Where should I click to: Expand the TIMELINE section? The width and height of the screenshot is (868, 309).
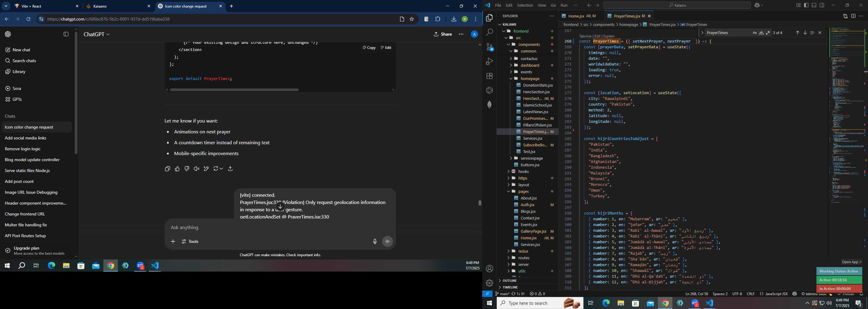pyautogui.click(x=510, y=287)
